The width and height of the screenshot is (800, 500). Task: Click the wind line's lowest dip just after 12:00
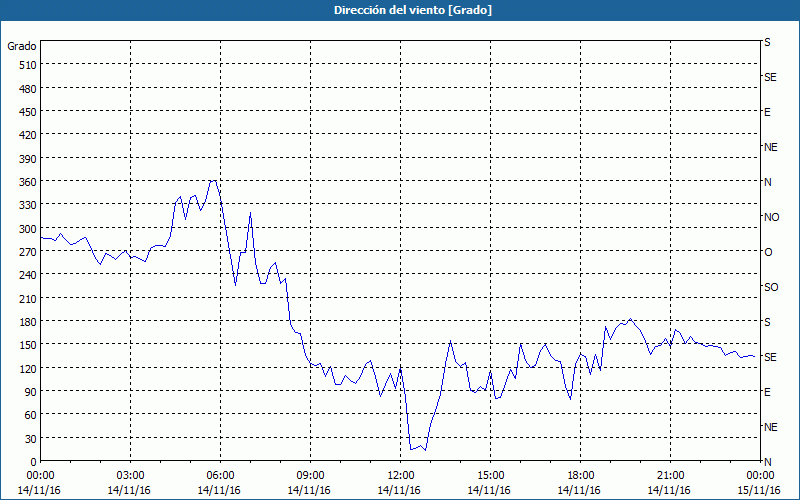[x=426, y=449]
